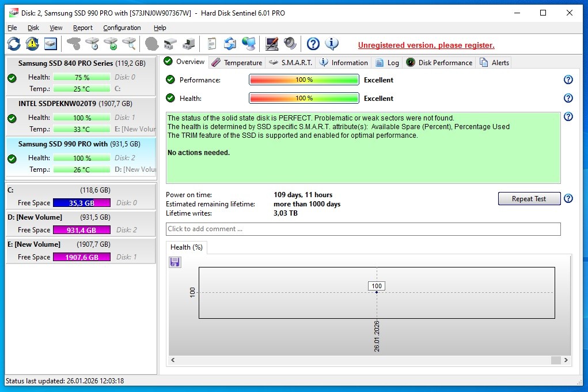Click the globe and monitor toolbar icon

tap(249, 44)
